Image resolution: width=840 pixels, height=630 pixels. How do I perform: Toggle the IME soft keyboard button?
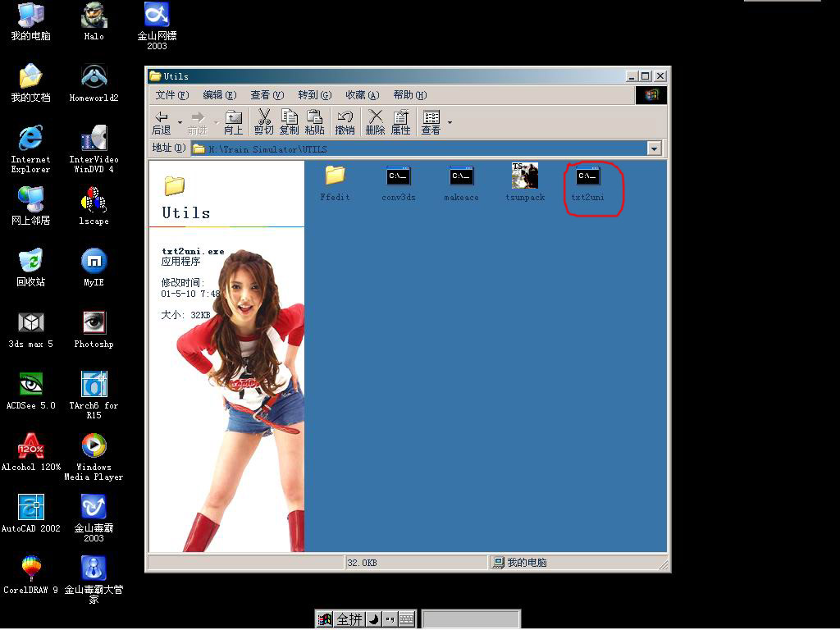coord(406,619)
